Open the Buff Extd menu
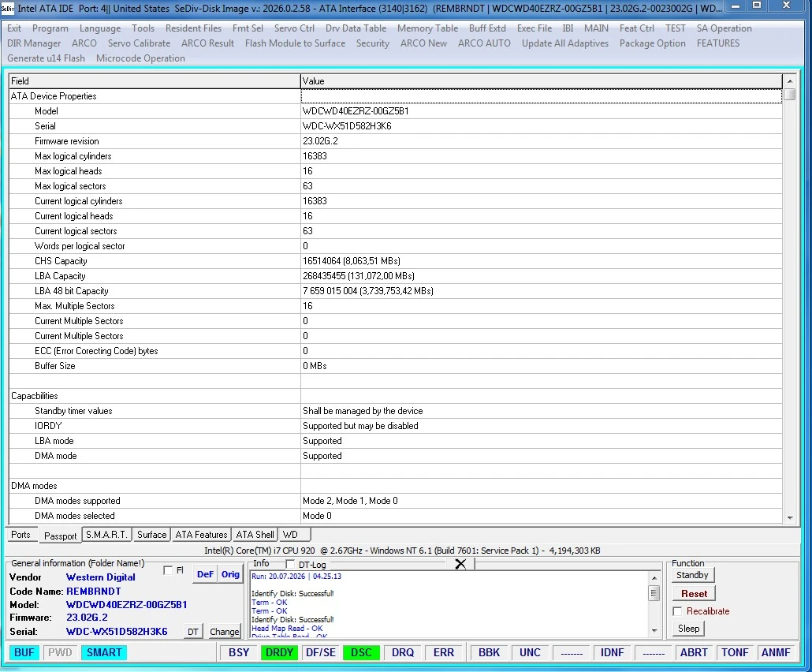The width and height of the screenshot is (812, 672). [x=487, y=28]
